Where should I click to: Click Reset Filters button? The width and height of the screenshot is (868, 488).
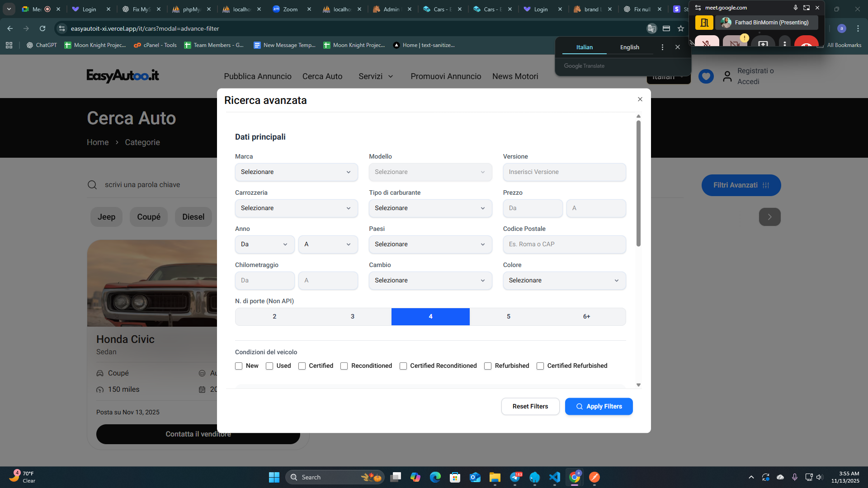[530, 407]
